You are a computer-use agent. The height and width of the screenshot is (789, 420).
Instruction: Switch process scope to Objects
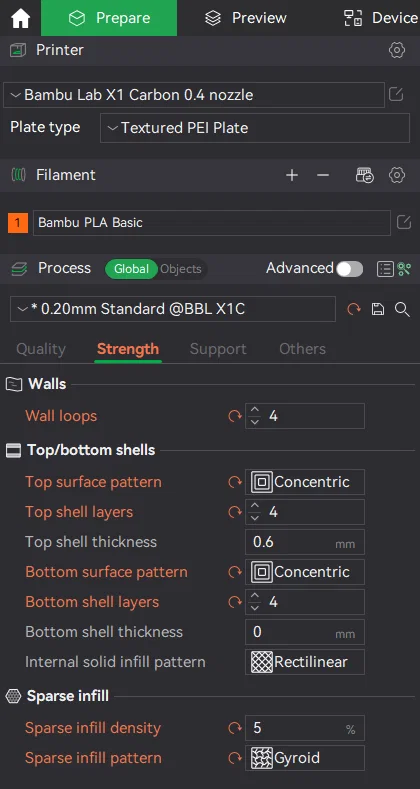click(x=181, y=269)
